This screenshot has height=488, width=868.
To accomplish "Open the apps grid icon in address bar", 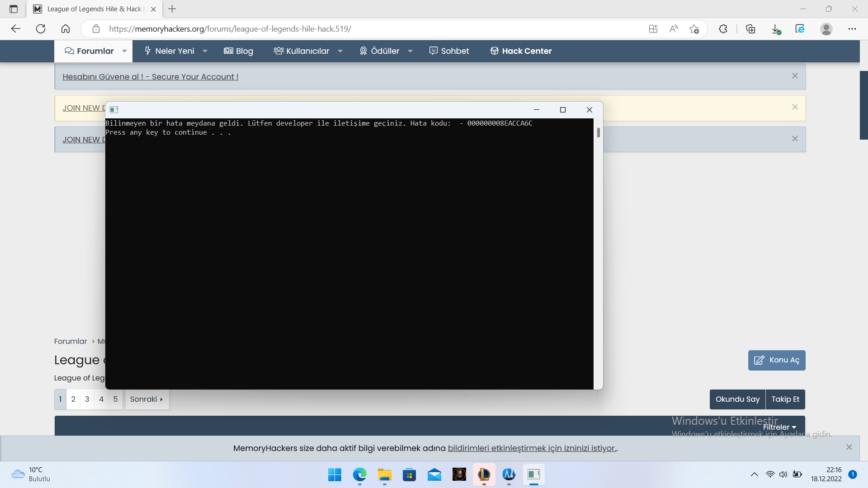I will (653, 29).
